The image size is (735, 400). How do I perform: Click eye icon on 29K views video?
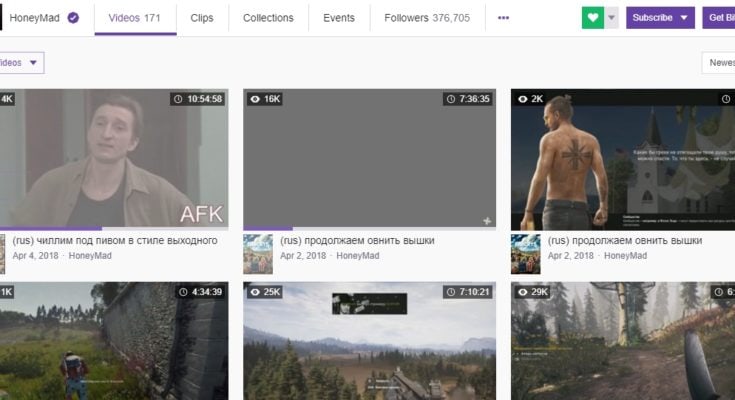pos(523,292)
